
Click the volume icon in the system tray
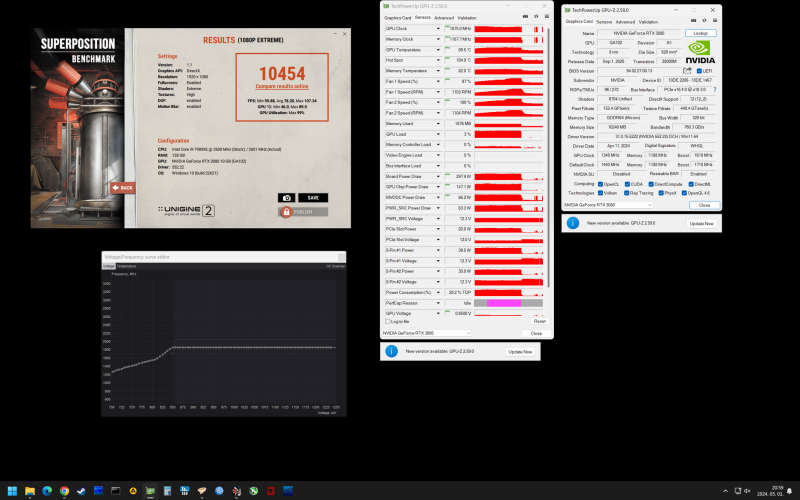pos(747,491)
